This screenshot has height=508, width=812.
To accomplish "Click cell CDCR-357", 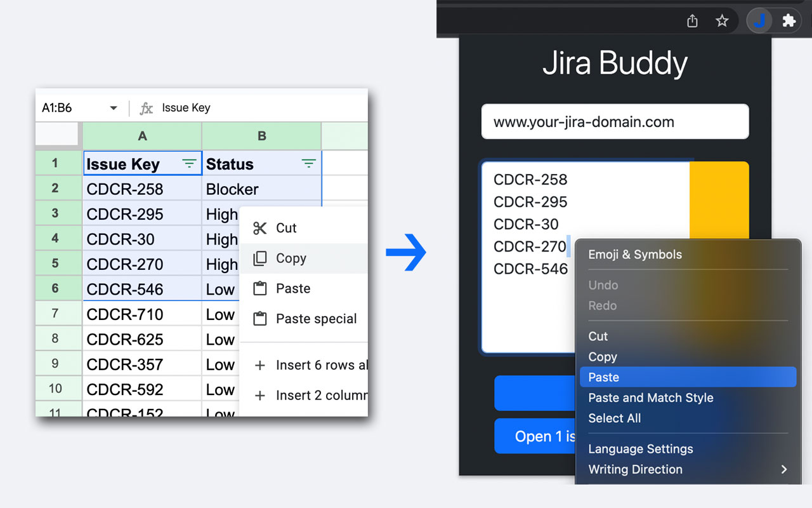I will tap(142, 364).
